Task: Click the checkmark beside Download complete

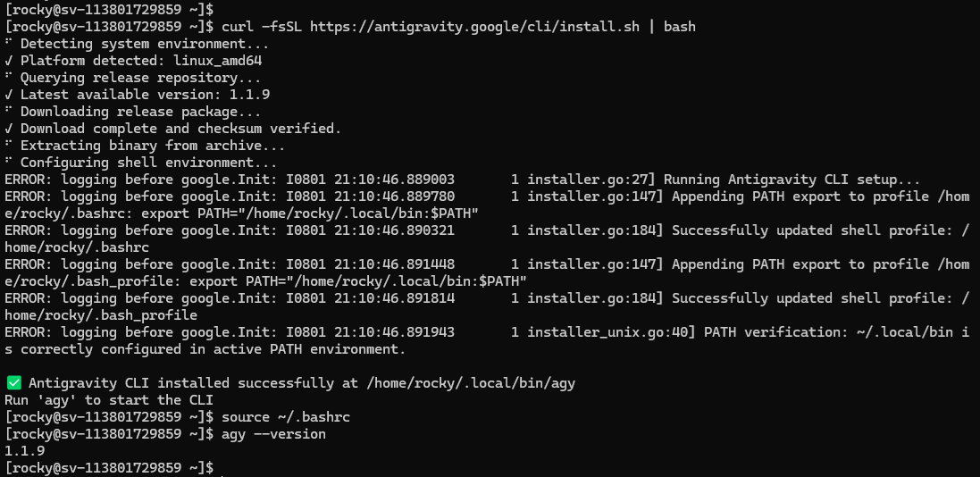Action: 9,128
